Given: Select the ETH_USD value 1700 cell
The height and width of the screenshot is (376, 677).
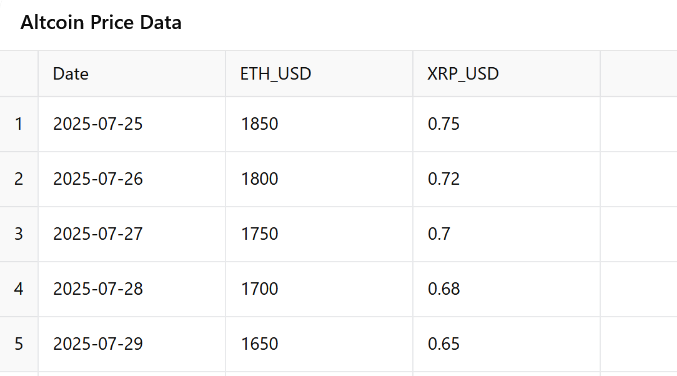Looking at the screenshot, I should [319, 289].
